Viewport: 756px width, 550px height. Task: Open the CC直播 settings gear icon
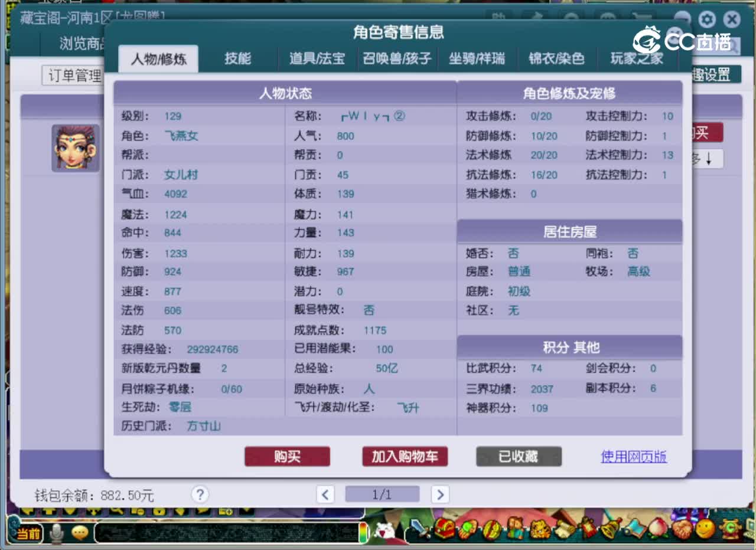pyautogui.click(x=706, y=19)
